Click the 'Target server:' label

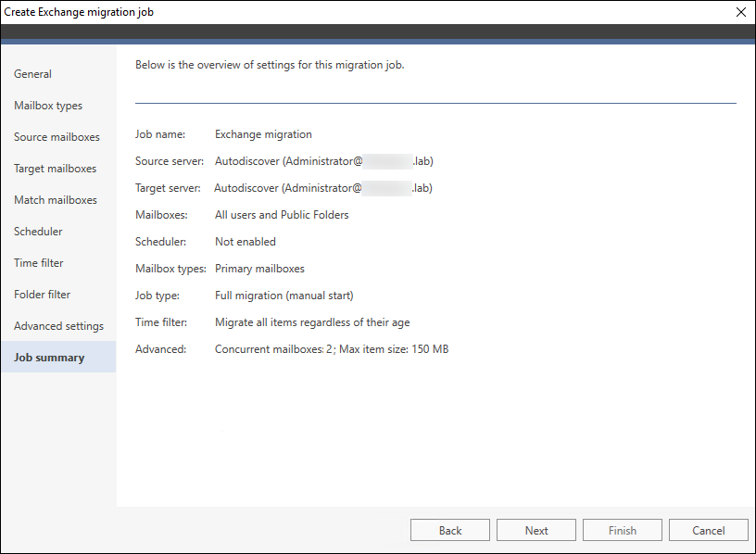pos(168,188)
